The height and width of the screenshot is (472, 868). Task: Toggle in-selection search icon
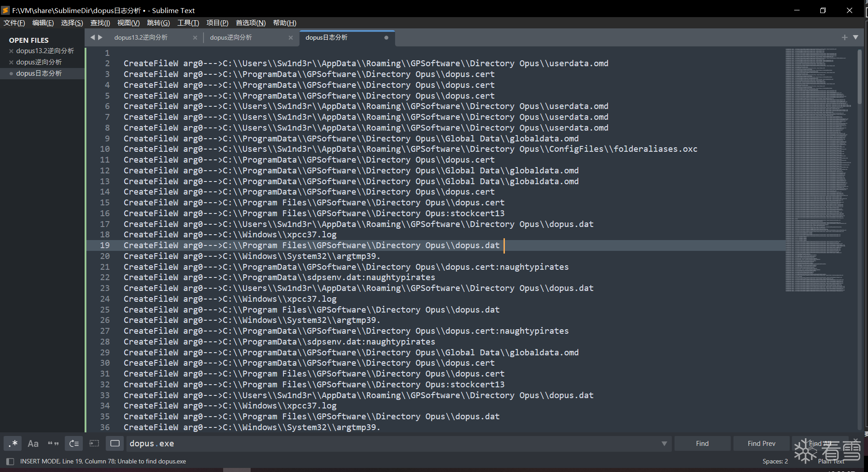coord(94,444)
